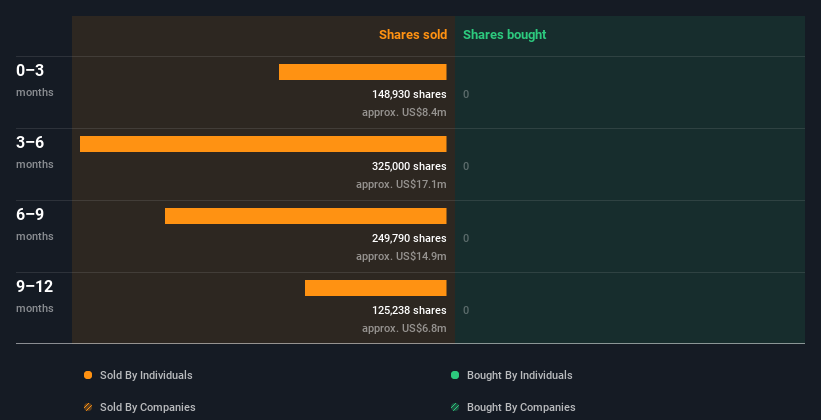
Task: Toggle the Bought By Individuals legend label
Action: (519, 375)
